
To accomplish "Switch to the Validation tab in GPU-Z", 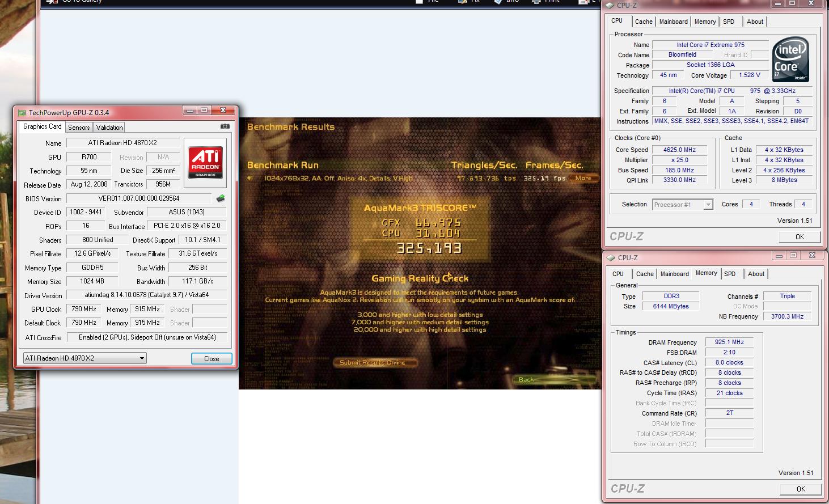I will point(109,128).
